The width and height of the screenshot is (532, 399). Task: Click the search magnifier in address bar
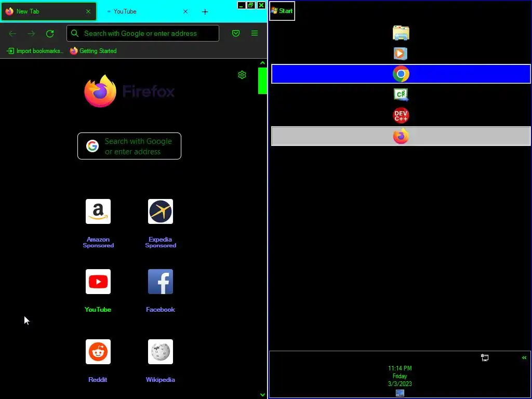[x=75, y=33]
